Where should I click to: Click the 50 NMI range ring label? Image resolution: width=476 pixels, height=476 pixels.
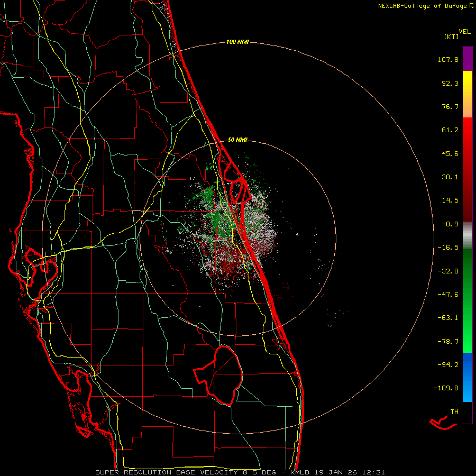(237, 140)
